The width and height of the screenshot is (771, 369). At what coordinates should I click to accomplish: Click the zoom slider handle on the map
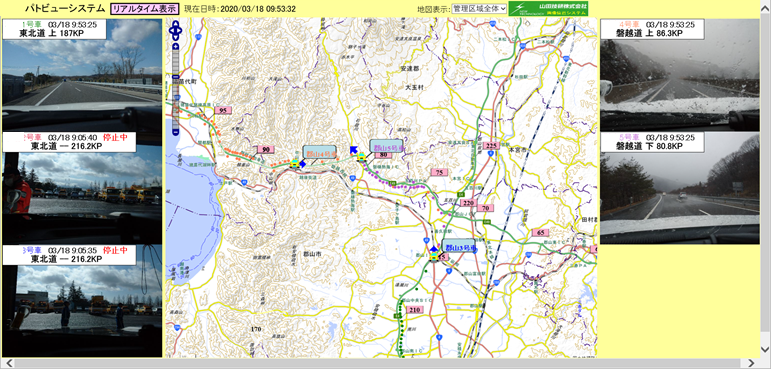176,77
